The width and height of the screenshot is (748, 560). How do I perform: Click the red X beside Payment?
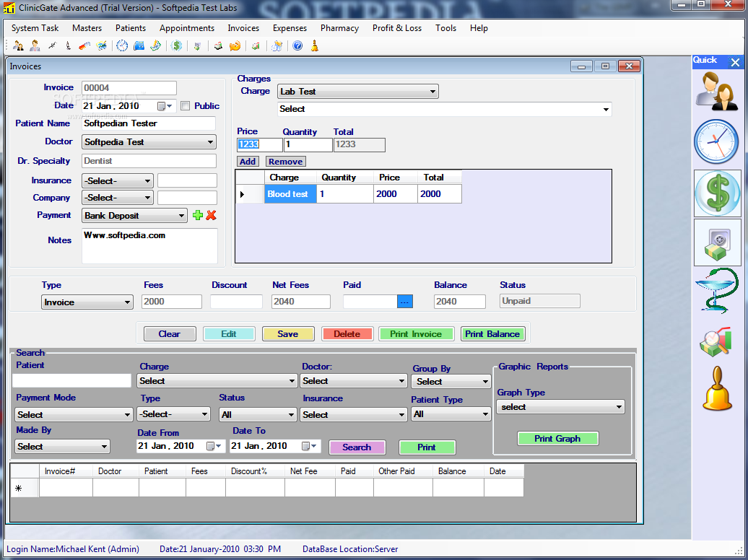coord(211,215)
